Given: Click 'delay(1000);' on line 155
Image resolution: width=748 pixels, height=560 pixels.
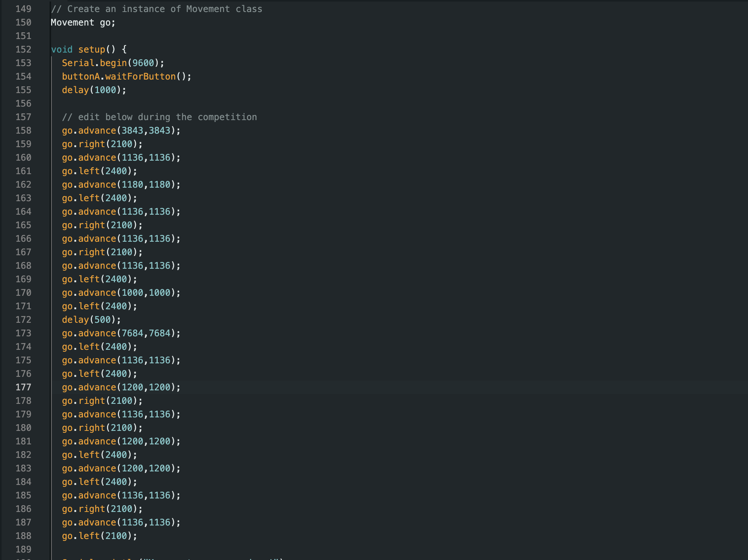Looking at the screenshot, I should 94,90.
